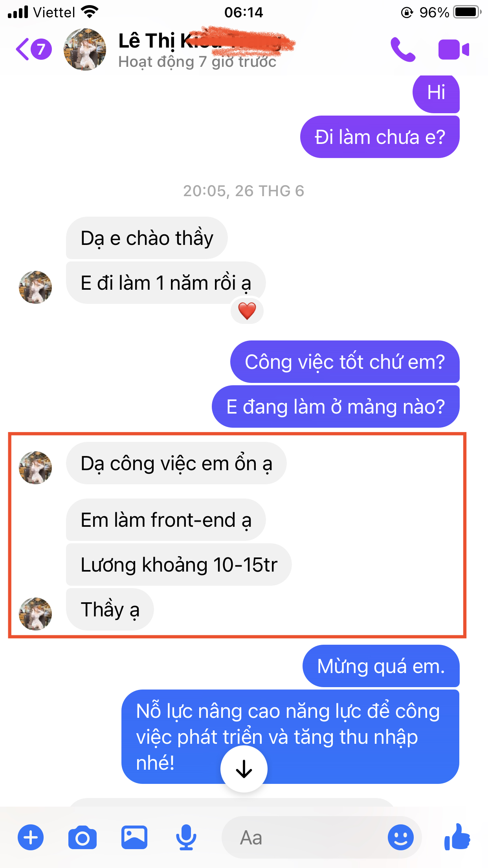488x868 pixels.
Task: Tap the 'Đi làm chưa e?' sent message
Action: pos(380,137)
